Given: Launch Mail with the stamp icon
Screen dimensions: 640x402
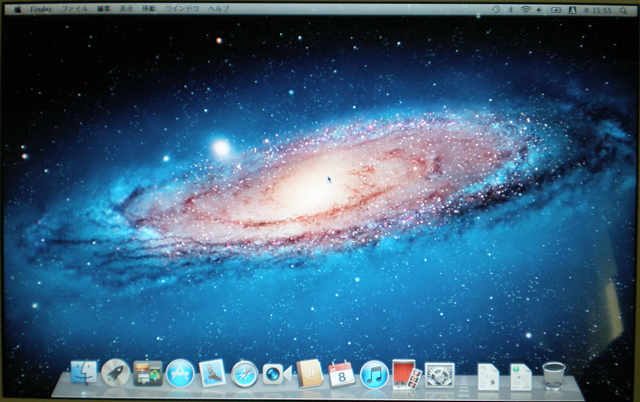Looking at the screenshot, I should (x=212, y=373).
